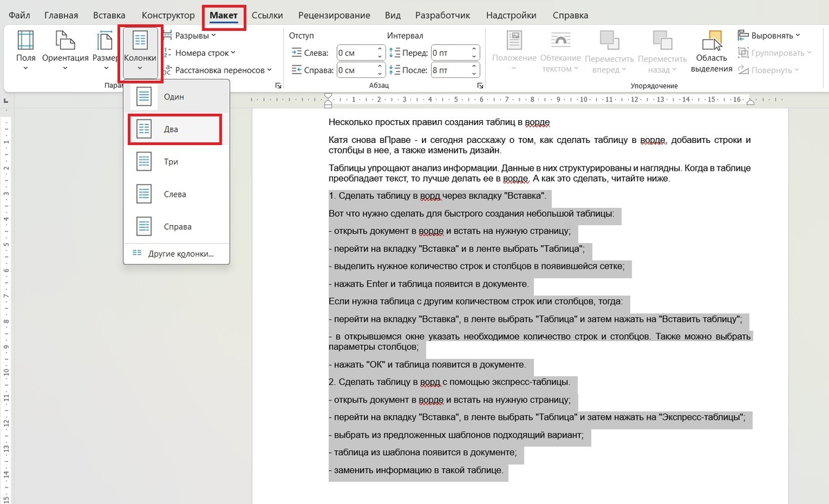Adjust the После spacing stepper arrows

474,70
